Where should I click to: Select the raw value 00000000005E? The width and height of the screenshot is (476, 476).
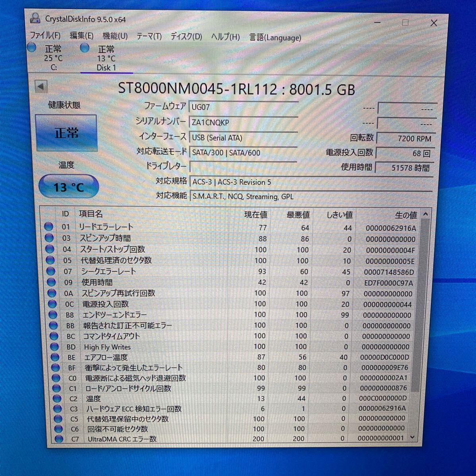(x=390, y=261)
